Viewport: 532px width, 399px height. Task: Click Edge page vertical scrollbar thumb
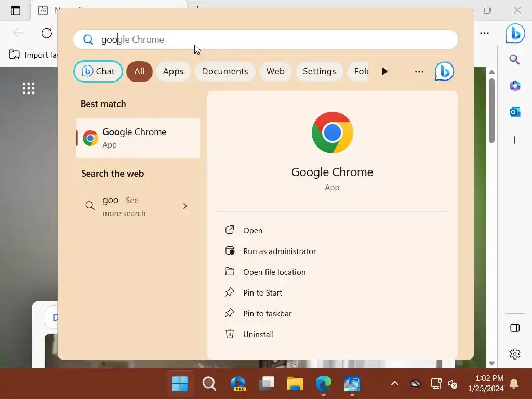coord(491,110)
